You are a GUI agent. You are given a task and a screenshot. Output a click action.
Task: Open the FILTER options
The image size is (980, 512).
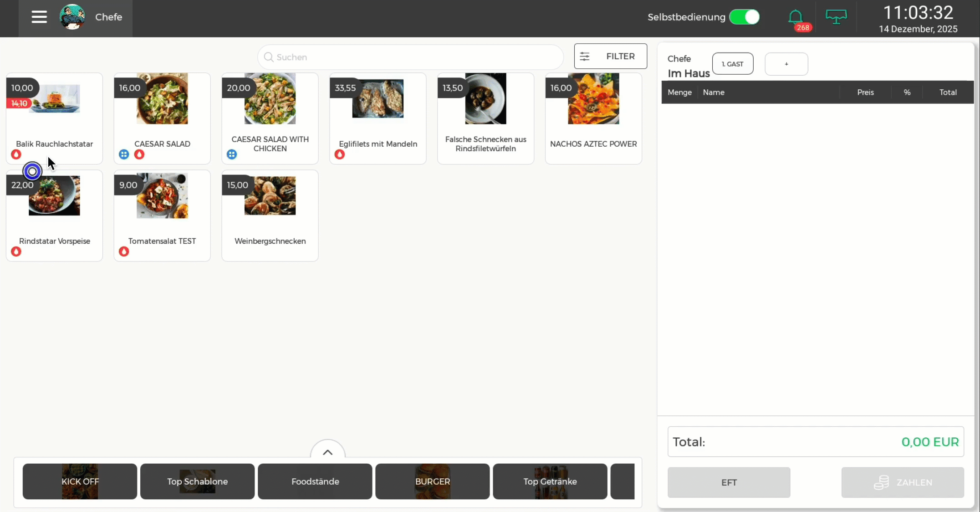[x=610, y=56]
